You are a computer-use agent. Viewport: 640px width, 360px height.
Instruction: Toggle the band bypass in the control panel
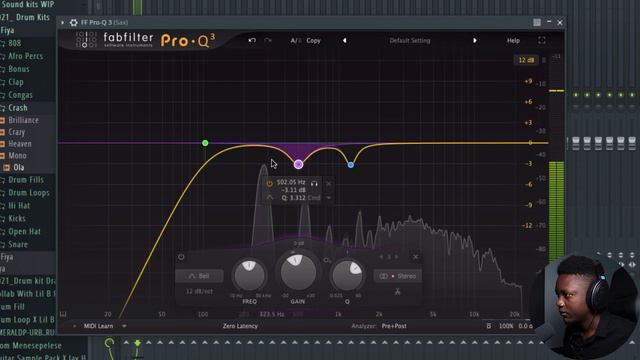[181, 257]
